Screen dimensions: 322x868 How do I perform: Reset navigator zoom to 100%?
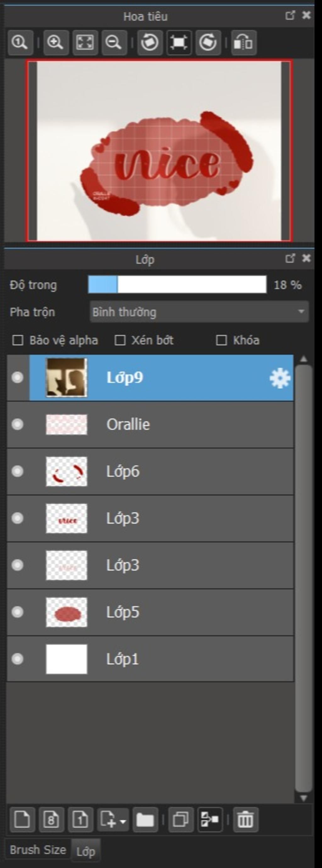tap(20, 42)
